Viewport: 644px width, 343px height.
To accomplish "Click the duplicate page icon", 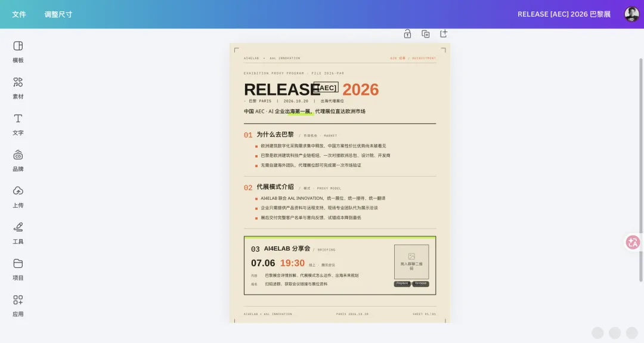I will pyautogui.click(x=426, y=33).
